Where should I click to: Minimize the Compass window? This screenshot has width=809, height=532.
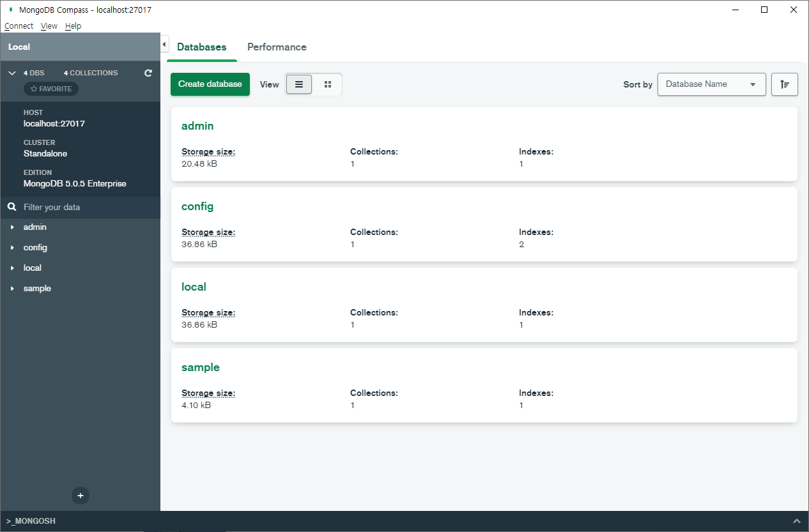[735, 10]
